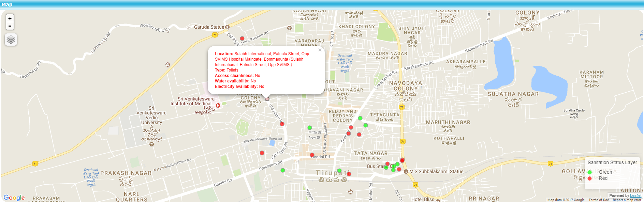Click the 'SUJATHA NAGAR' map label

(513, 94)
